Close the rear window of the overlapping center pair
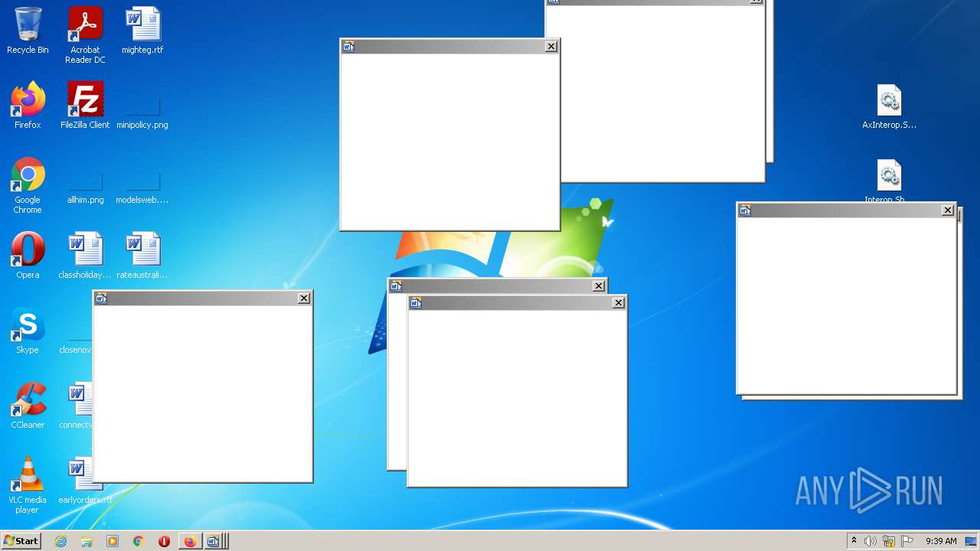The height and width of the screenshot is (551, 980). point(599,286)
